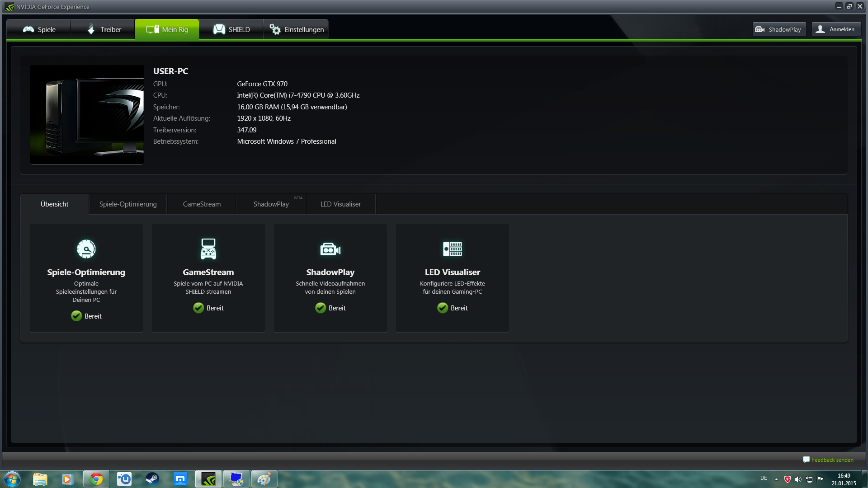Switch to the Spiele-Optimierung sub-tab
Image resolution: width=868 pixels, height=488 pixels.
click(128, 204)
